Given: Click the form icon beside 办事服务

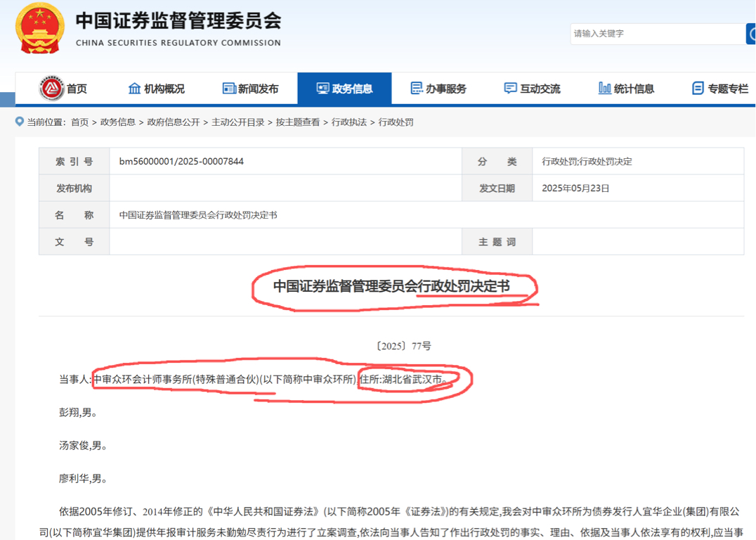Looking at the screenshot, I should coord(417,89).
